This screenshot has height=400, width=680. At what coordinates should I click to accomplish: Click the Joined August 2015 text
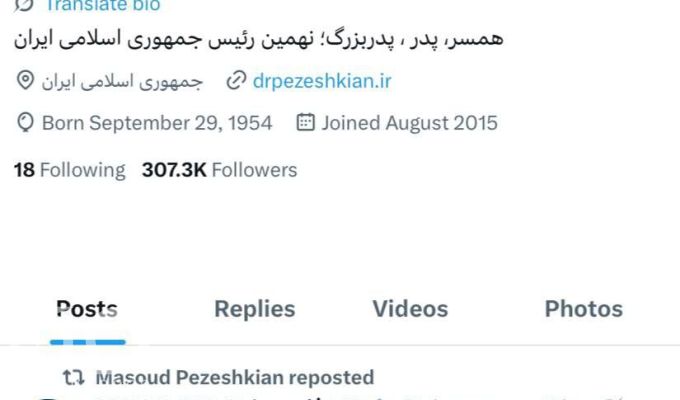[x=409, y=123]
